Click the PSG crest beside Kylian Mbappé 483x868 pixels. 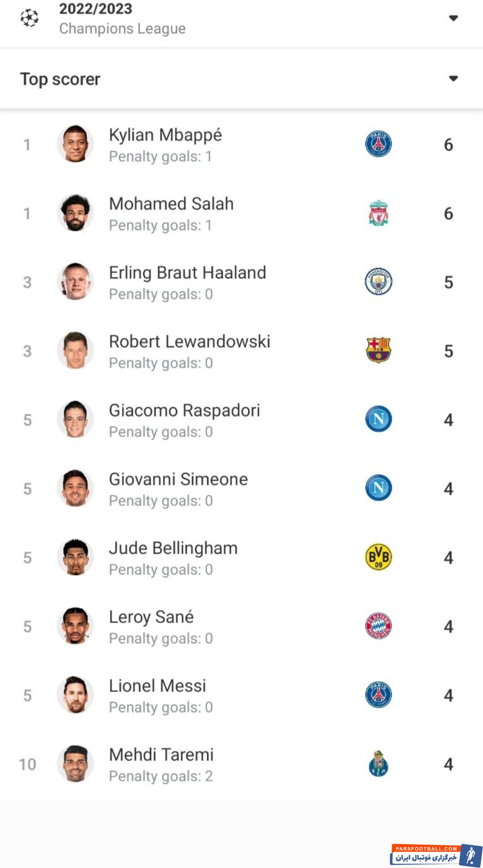tap(378, 144)
